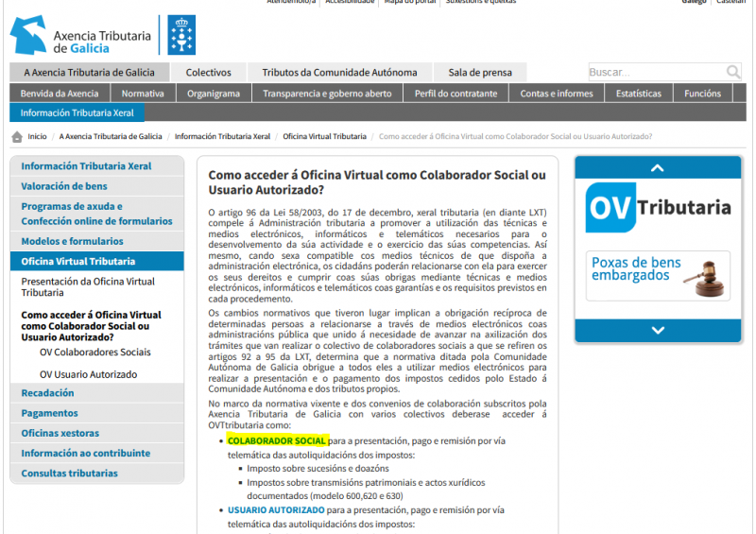Open Modelos e formularios sidebar item

(x=97, y=241)
